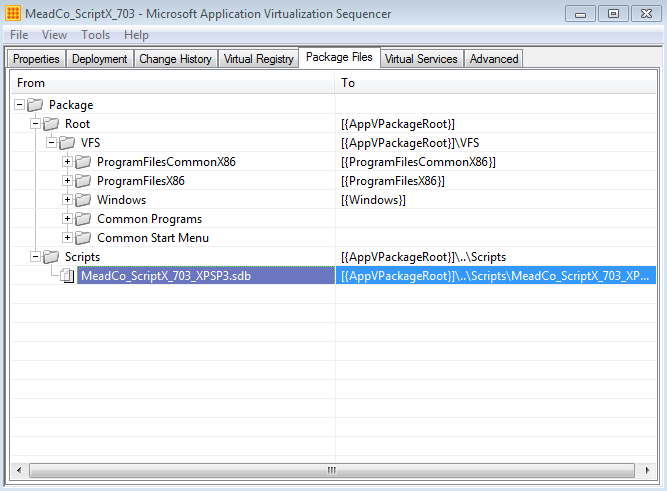
Task: Select the Package tree label
Action: click(x=71, y=105)
